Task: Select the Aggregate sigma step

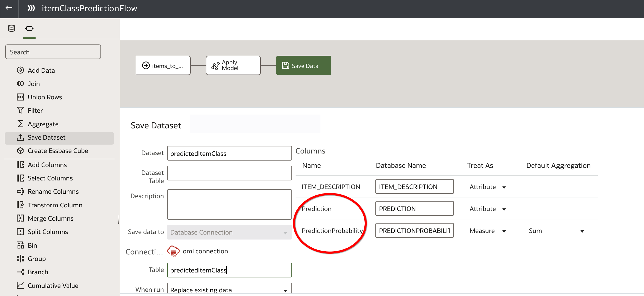Action: 20,124
